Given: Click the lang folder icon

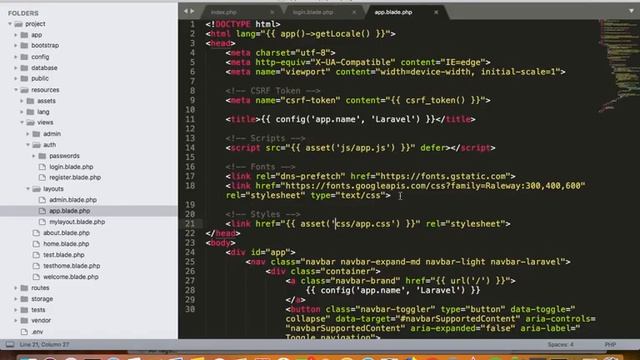Looking at the screenshot, I should (31, 112).
